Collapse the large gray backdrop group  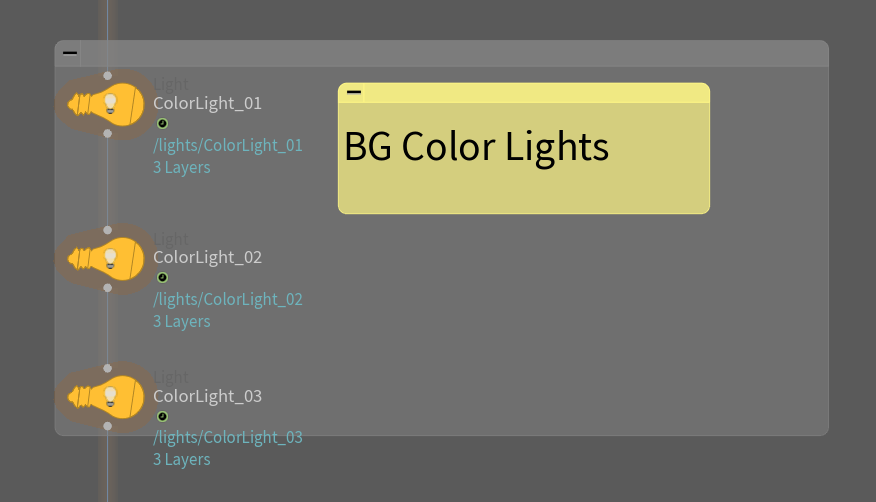click(69, 53)
